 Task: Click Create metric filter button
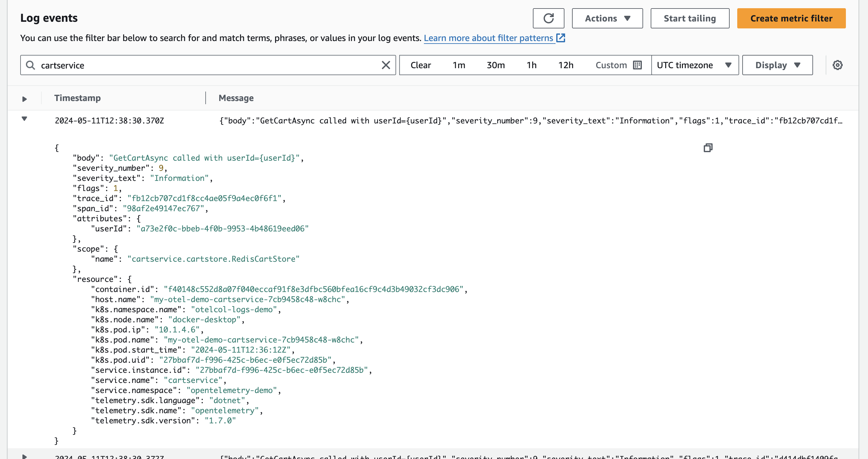(x=791, y=18)
